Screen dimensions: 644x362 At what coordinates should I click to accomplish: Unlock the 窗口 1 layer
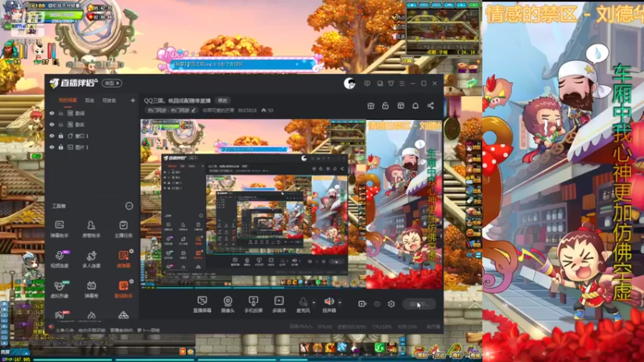61,136
